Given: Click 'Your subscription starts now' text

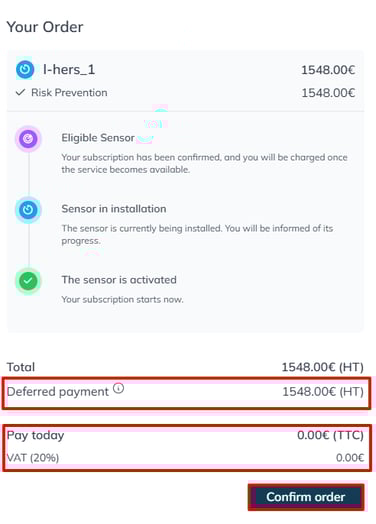Looking at the screenshot, I should [122, 299].
